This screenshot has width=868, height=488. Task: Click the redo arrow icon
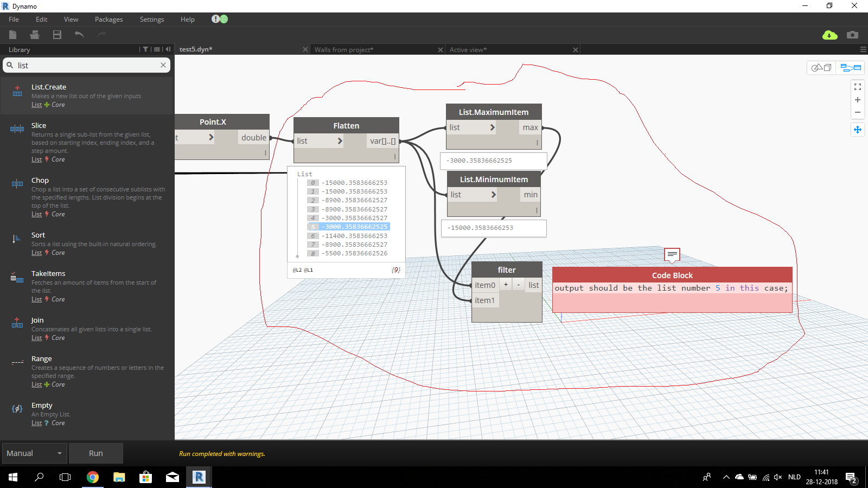click(101, 35)
